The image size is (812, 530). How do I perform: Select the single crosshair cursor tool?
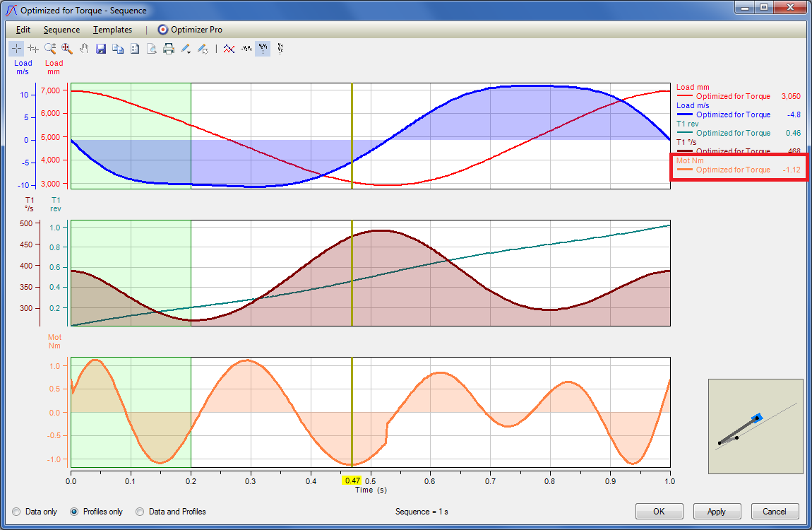[16, 49]
